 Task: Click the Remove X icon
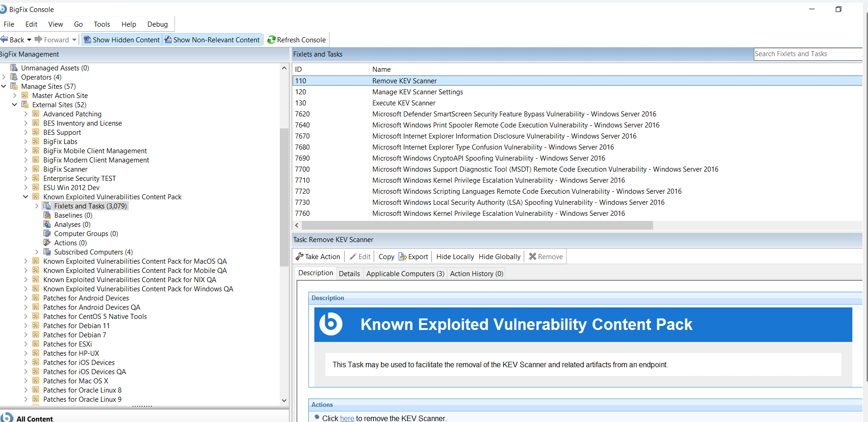(x=532, y=256)
